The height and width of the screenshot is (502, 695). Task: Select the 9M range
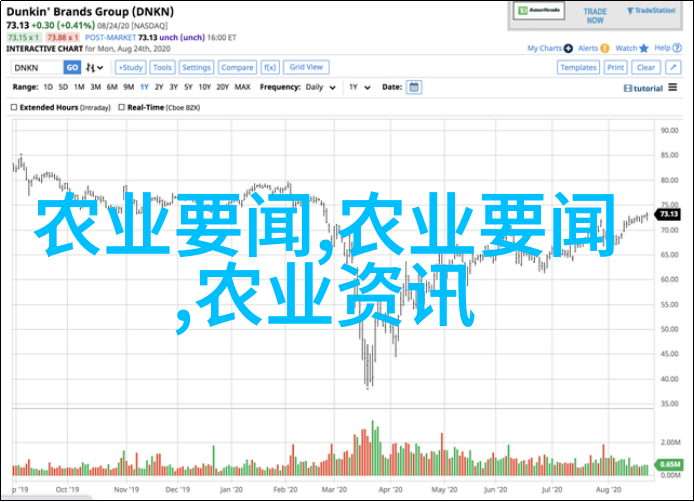tap(129, 87)
